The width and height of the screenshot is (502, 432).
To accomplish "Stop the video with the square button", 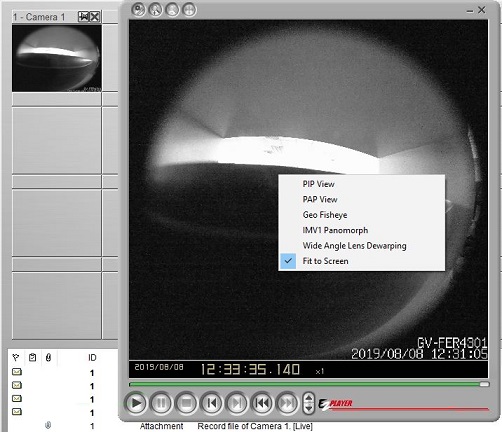I will pyautogui.click(x=186, y=403).
